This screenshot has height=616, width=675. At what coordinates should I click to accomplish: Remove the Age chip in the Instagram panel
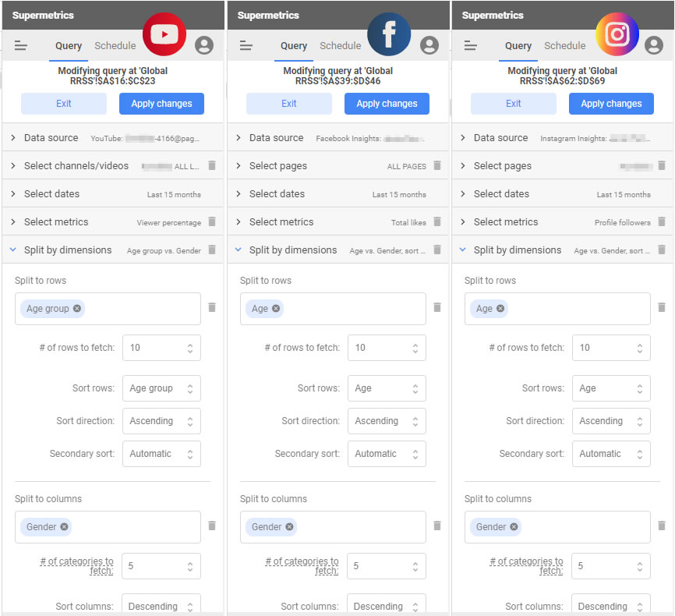[500, 309]
